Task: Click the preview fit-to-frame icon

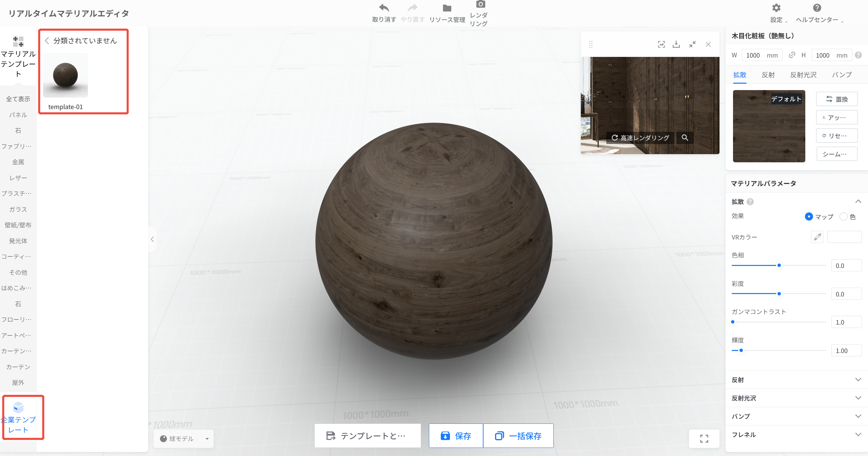Action: pos(661,44)
